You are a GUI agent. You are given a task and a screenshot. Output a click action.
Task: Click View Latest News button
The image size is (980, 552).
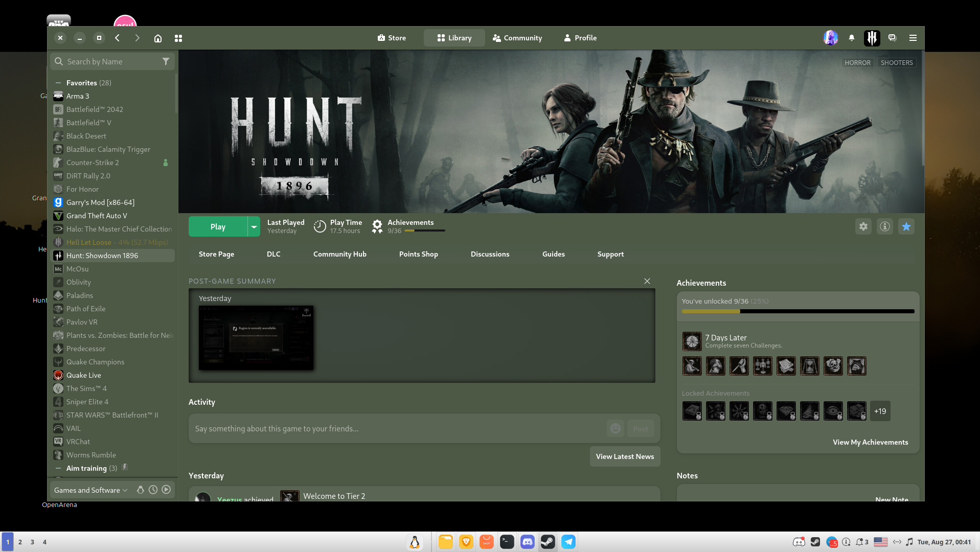[x=625, y=456]
